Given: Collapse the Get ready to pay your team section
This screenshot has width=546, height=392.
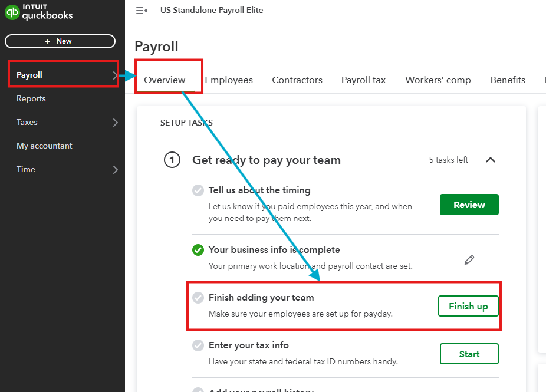Looking at the screenshot, I should coord(490,160).
